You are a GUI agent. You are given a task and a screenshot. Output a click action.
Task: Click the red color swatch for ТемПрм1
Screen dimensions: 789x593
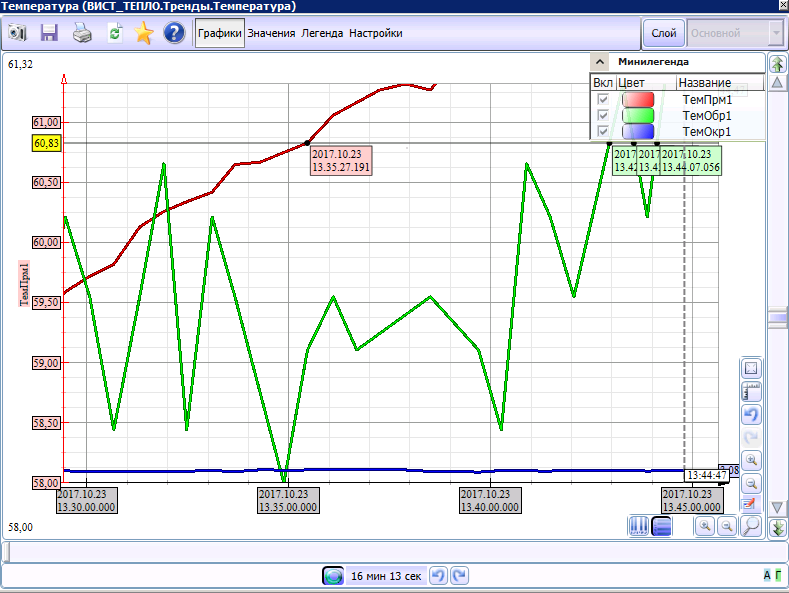coord(638,100)
